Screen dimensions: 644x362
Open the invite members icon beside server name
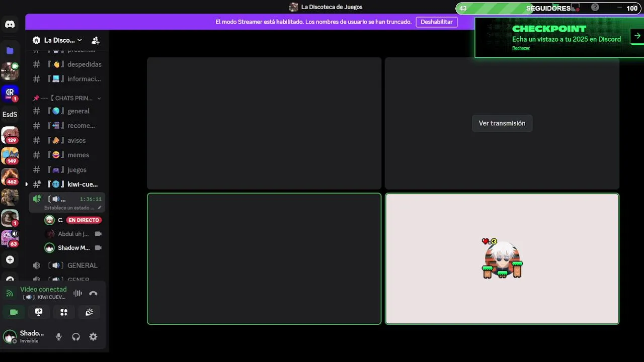(x=96, y=40)
